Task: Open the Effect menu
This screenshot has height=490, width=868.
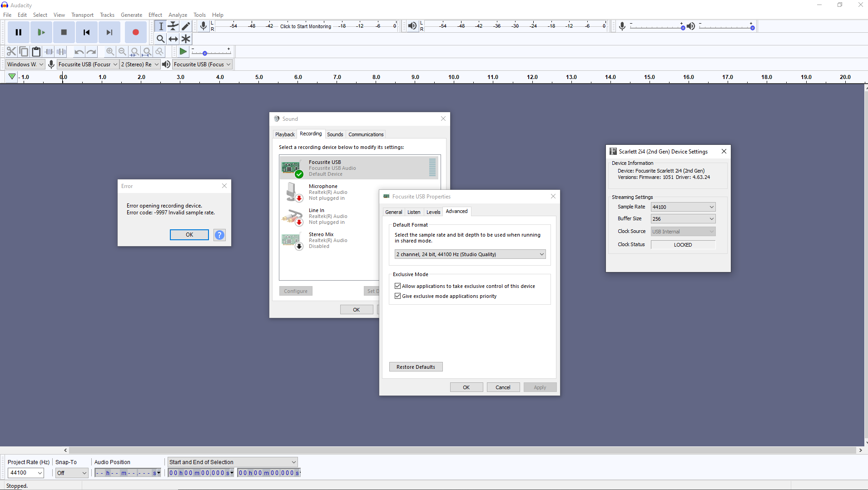Action: pos(155,15)
